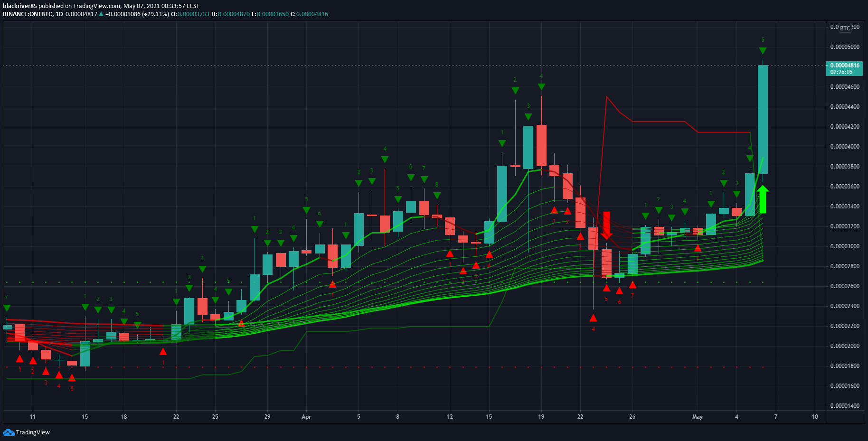Click the 0.00004600 price axis label
868x441 pixels.
pos(845,87)
